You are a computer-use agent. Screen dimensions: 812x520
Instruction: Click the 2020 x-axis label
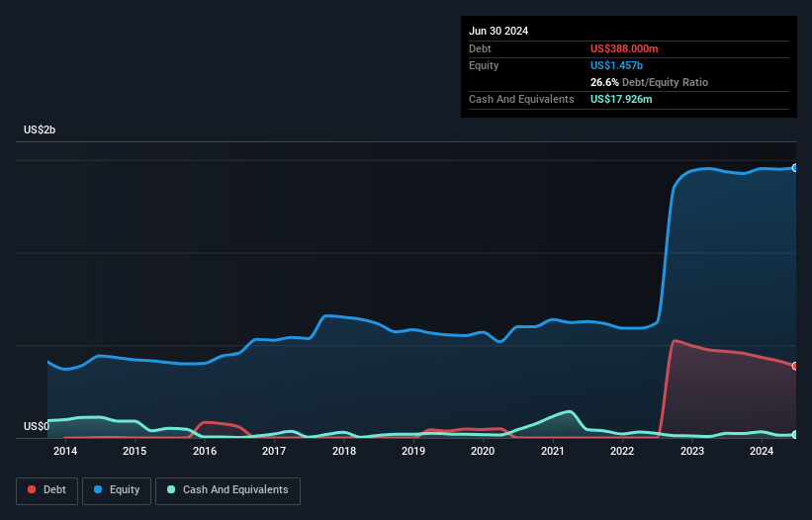[x=483, y=451]
